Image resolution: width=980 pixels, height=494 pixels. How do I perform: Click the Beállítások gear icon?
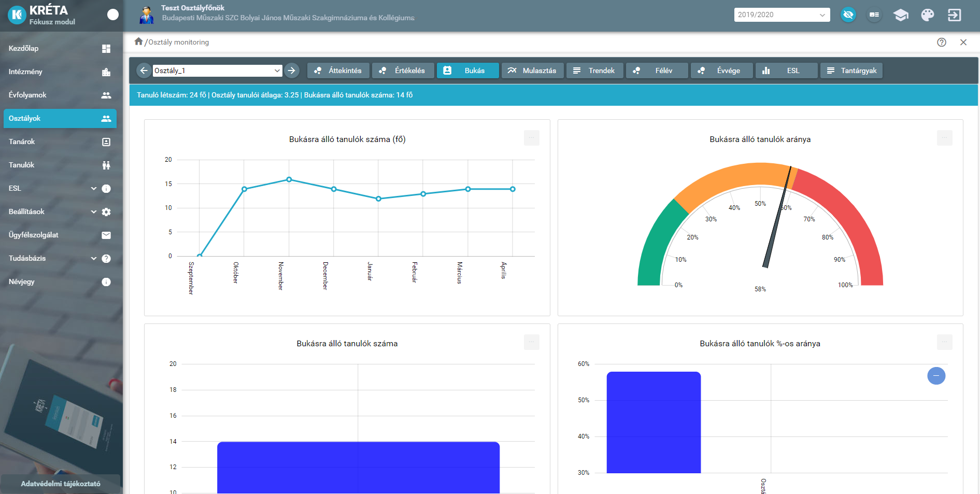click(x=106, y=212)
